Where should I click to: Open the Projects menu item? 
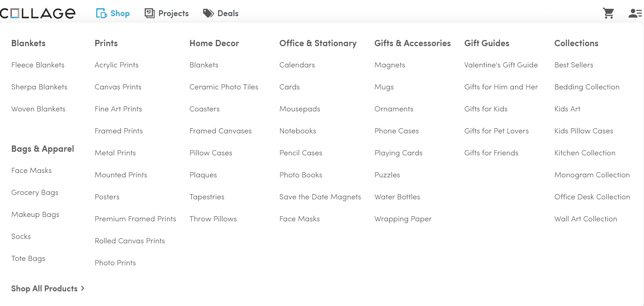click(x=173, y=14)
